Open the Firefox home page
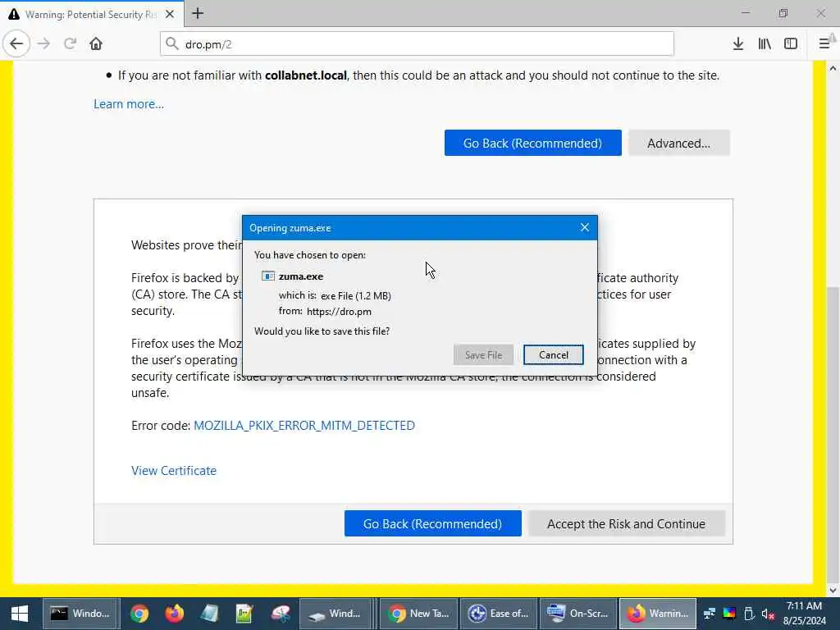The height and width of the screenshot is (630, 840). [x=96, y=43]
